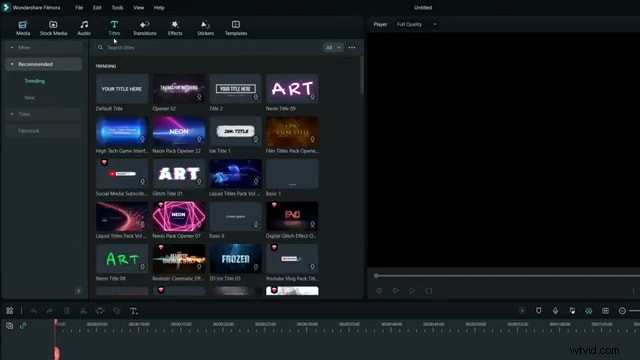
Task: Select the High Tech Game Interface thumbnail
Action: [122, 131]
